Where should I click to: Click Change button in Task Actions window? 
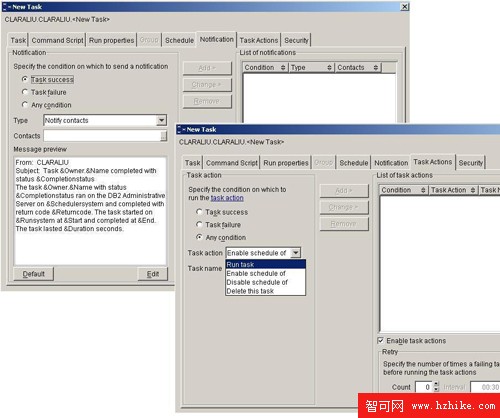pyautogui.click(x=344, y=207)
